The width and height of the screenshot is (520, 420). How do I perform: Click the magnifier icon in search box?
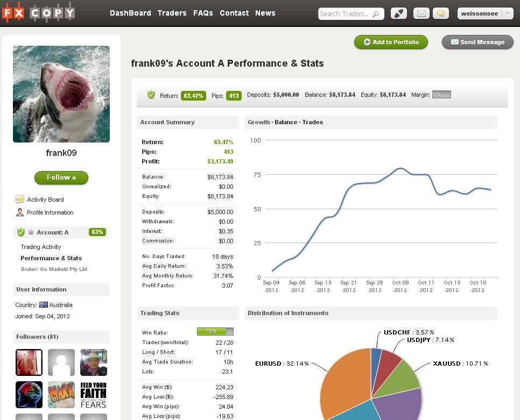(x=376, y=14)
